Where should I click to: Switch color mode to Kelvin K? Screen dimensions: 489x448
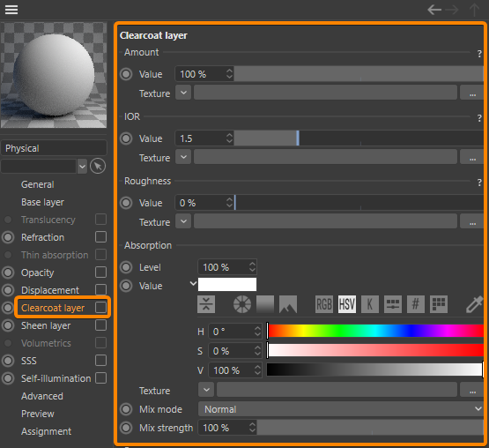pos(370,304)
